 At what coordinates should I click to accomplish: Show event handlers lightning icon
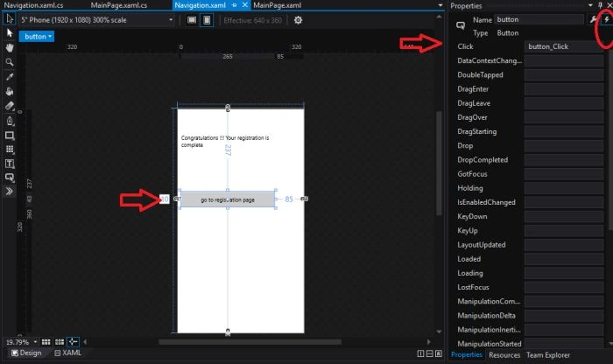coord(606,19)
